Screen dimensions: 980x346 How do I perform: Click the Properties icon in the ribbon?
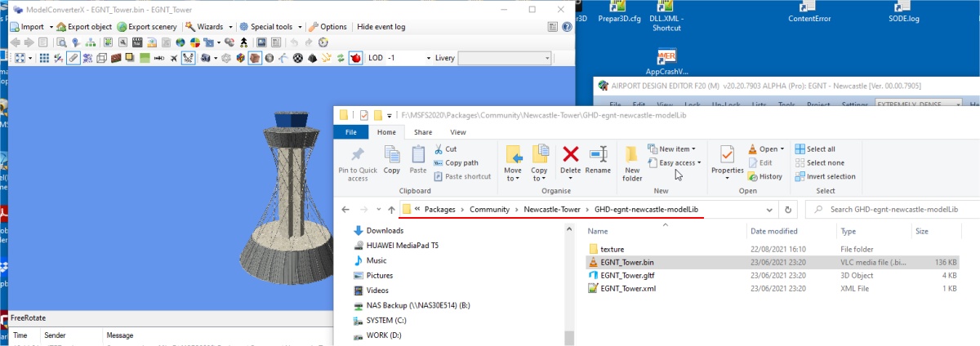(x=727, y=155)
